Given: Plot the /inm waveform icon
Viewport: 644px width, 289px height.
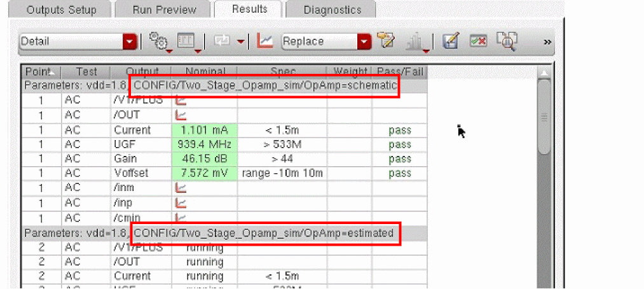Looking at the screenshot, I should click(181, 188).
